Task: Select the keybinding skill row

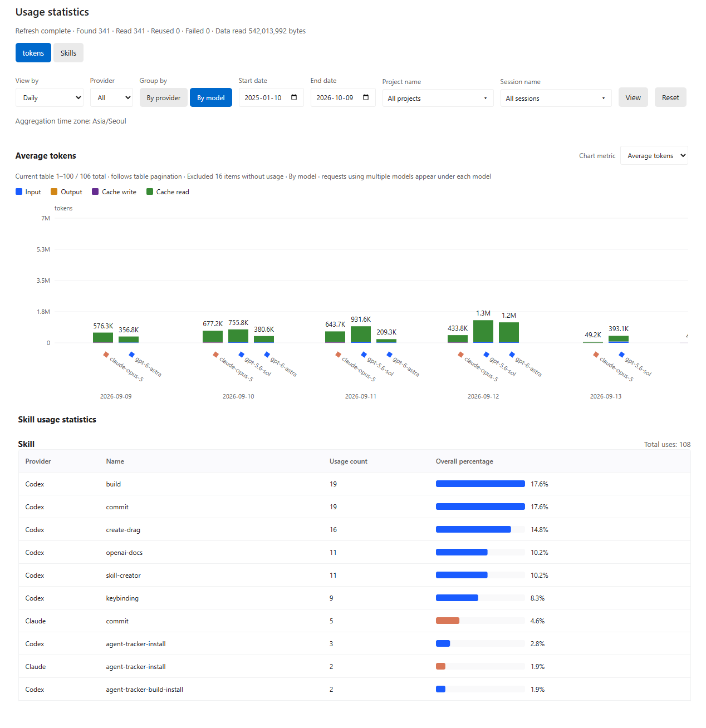Action: click(x=355, y=598)
